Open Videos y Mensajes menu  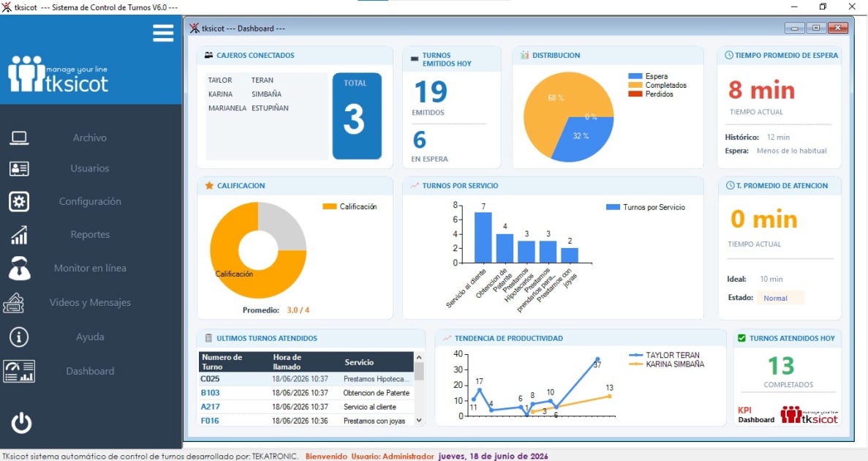tap(90, 302)
